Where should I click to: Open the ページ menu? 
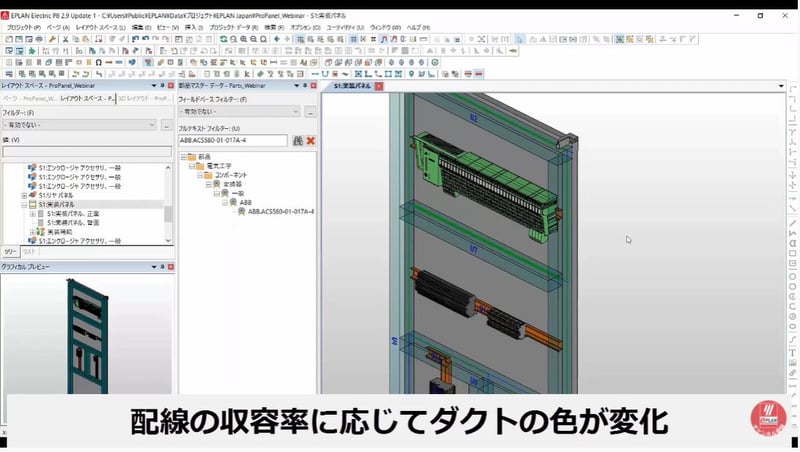click(58, 27)
